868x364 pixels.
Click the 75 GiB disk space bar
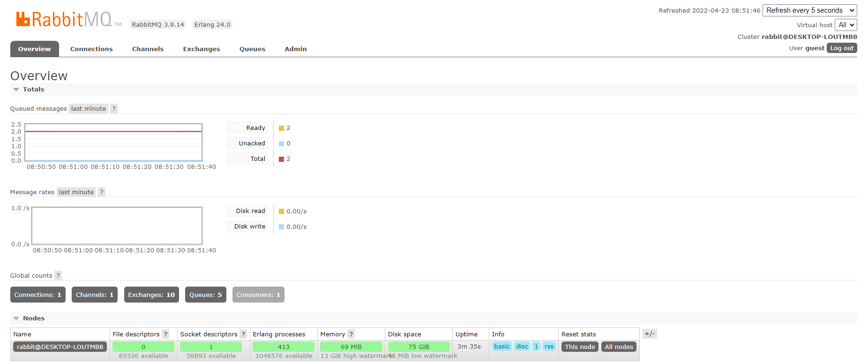click(x=419, y=347)
